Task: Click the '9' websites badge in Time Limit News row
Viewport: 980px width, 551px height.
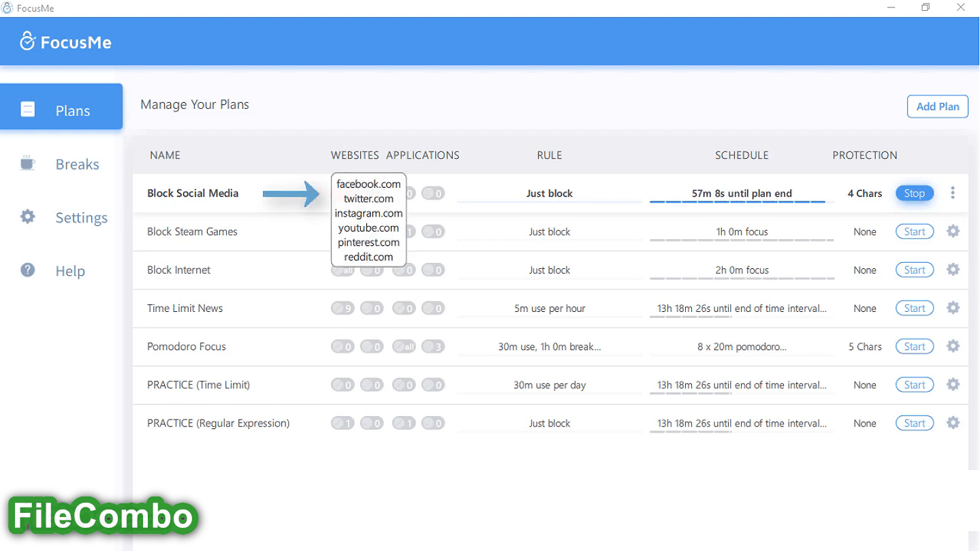Action: click(343, 309)
